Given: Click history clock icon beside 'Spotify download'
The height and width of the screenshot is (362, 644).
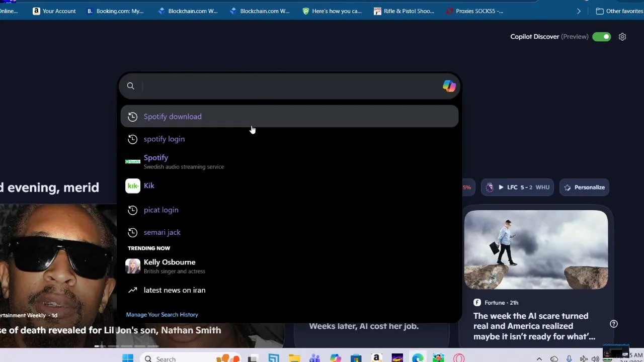Looking at the screenshot, I should (x=132, y=117).
